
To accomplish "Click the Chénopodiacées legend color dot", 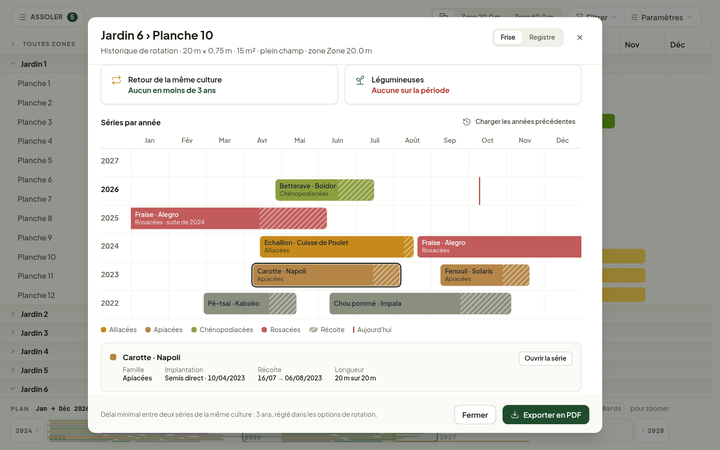I will [x=194, y=330].
